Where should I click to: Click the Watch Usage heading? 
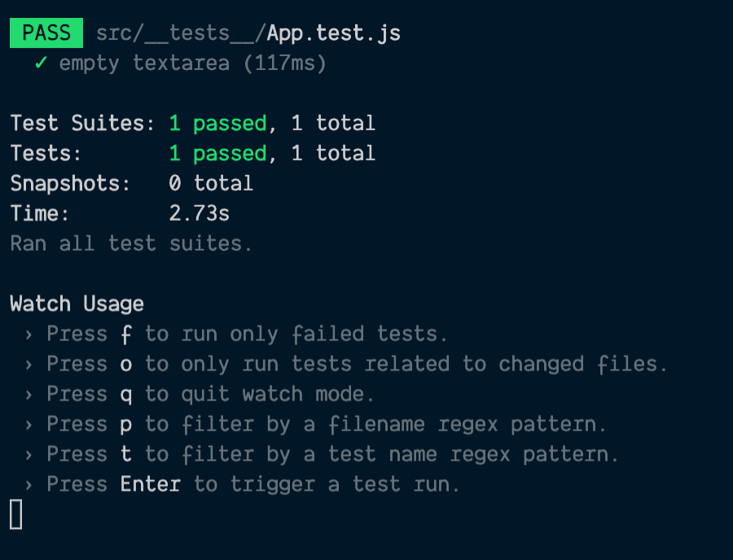tap(77, 304)
